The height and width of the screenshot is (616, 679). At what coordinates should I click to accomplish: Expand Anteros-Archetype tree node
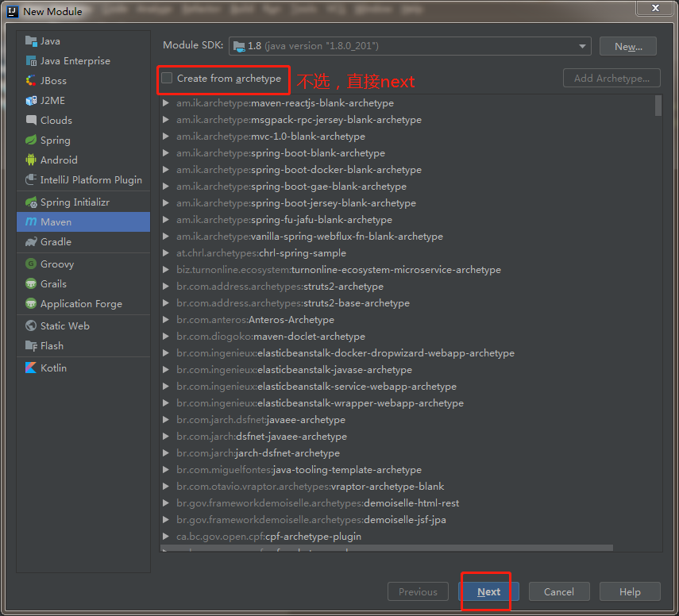165,319
